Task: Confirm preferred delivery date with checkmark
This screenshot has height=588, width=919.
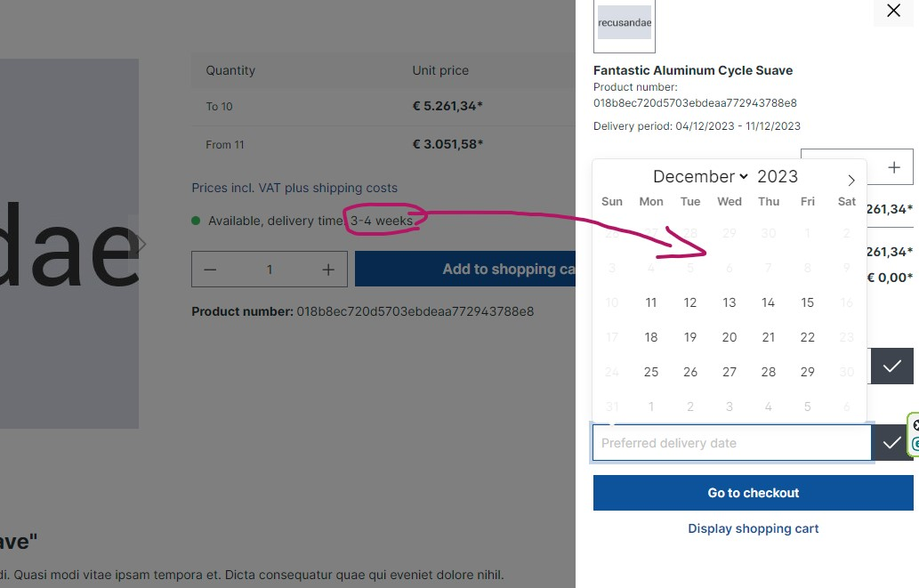Action: tap(891, 443)
